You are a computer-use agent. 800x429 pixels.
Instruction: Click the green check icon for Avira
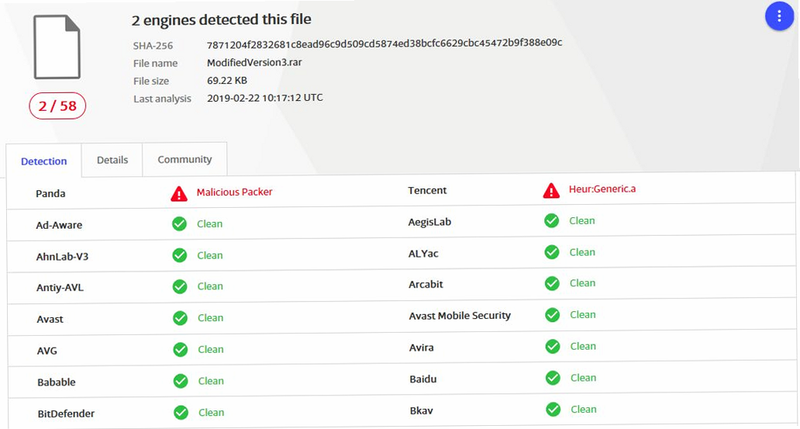click(553, 346)
